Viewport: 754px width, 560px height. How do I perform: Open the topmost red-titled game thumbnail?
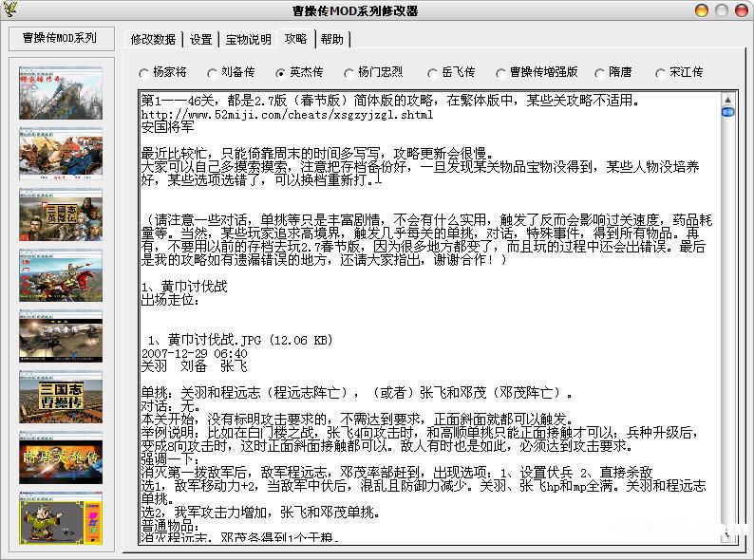coord(61,93)
